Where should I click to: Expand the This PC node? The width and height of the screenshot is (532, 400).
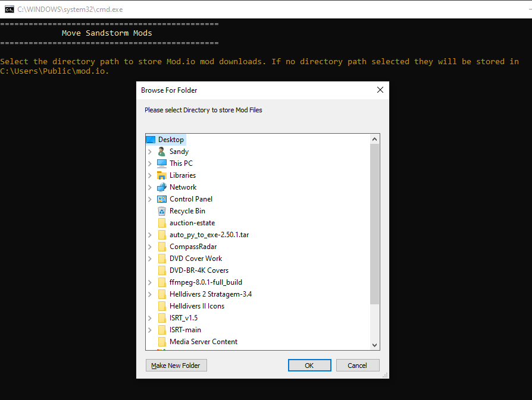(149, 163)
